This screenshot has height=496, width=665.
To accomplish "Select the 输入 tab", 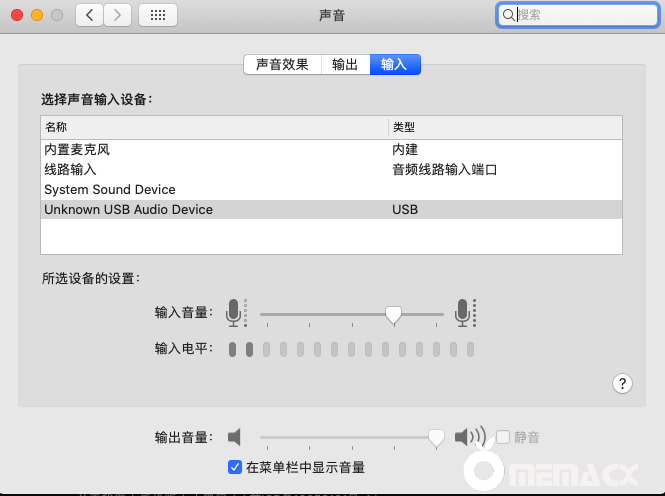I will (395, 65).
